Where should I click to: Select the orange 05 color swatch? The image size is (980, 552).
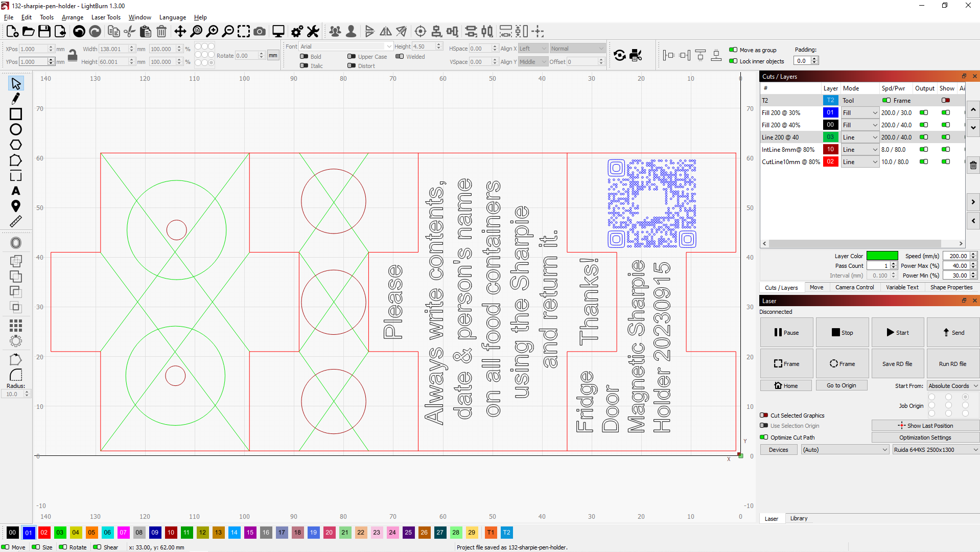[x=91, y=533]
